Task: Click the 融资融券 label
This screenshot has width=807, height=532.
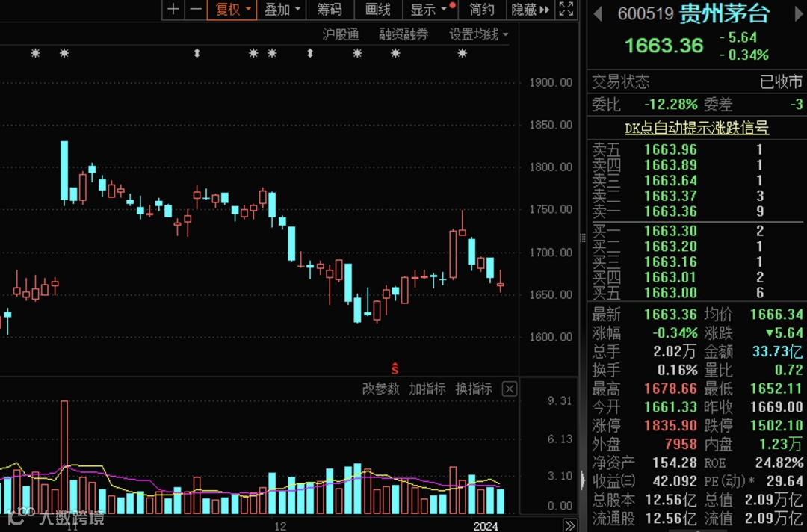Action: 403,34
